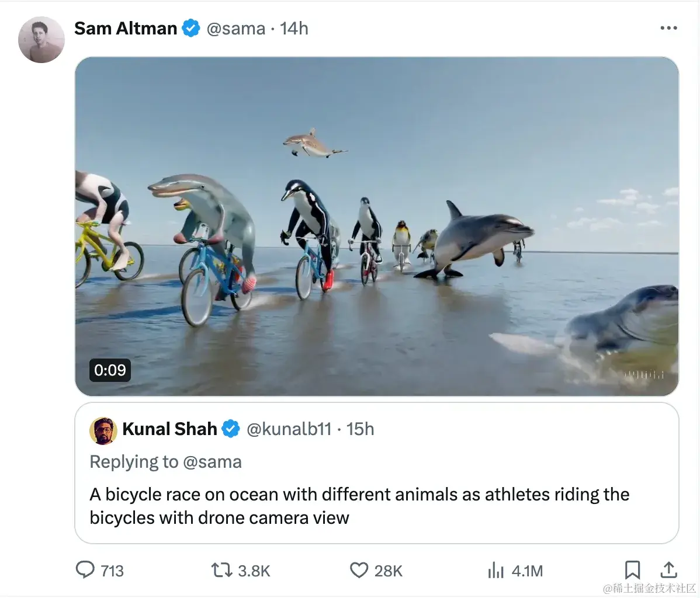
Task: Click the Sam Altman display name
Action: click(126, 28)
